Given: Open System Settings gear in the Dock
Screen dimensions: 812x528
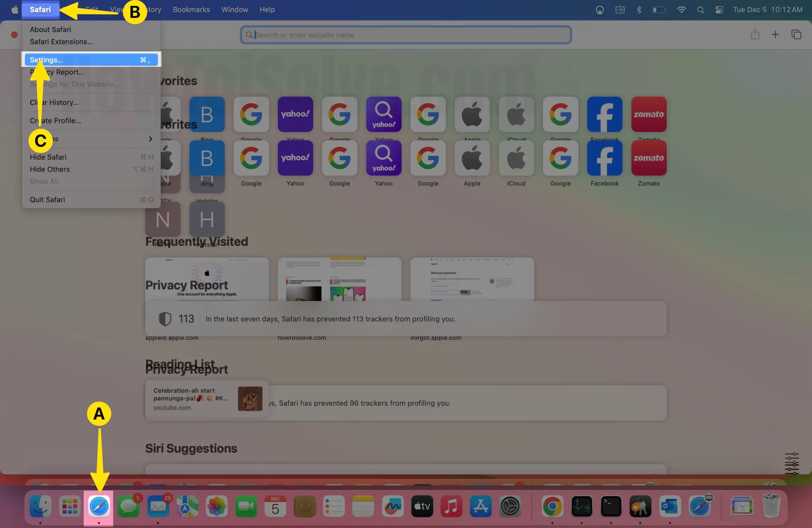Looking at the screenshot, I should click(x=510, y=506).
